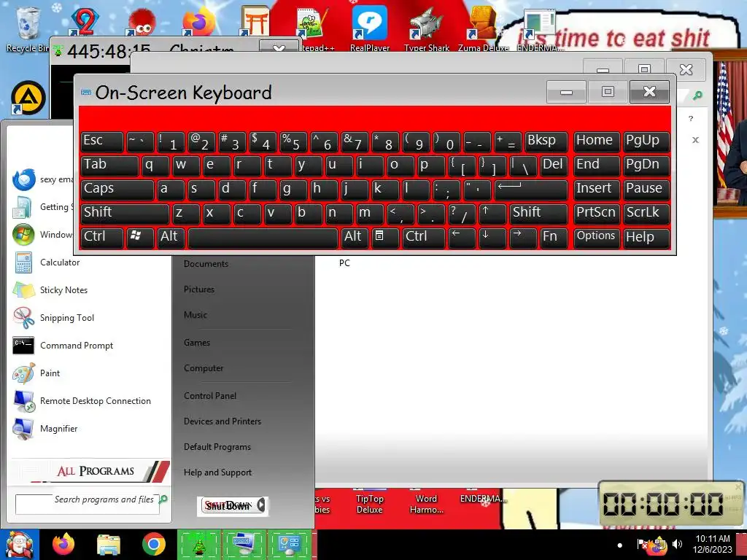Launch Zuma Deluxe desktop shortcut
This screenshot has height=560, width=747.
click(x=483, y=28)
